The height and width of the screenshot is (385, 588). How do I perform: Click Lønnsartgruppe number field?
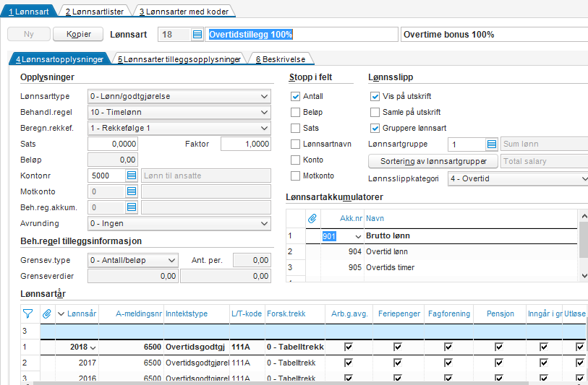pos(467,144)
